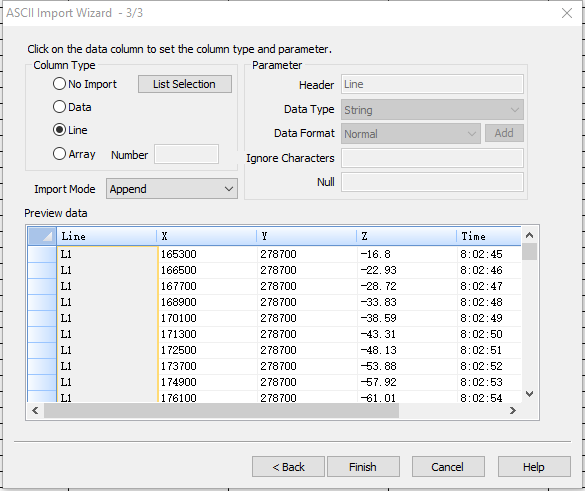Click the preview scroll down arrow
Image resolution: width=585 pixels, height=491 pixels.
coord(529,394)
